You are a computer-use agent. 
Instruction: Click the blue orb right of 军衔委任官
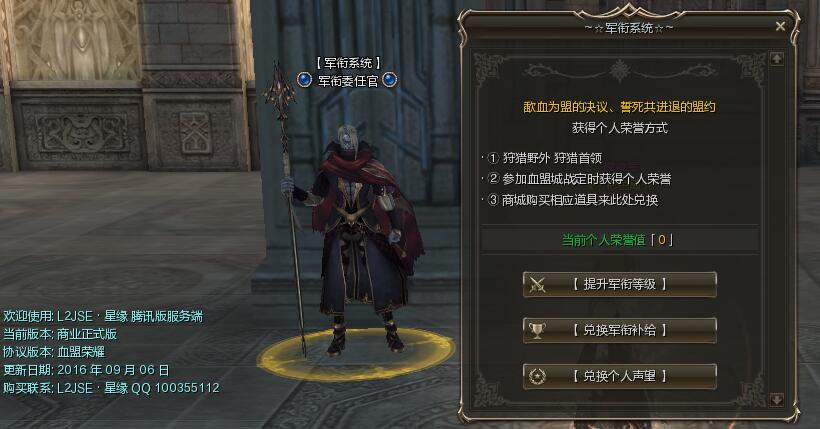tap(390, 80)
